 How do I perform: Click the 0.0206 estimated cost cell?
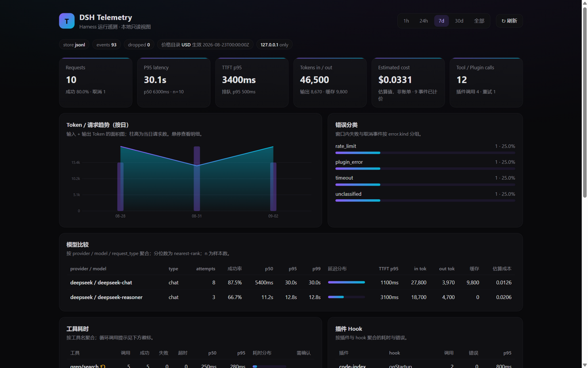tap(504, 297)
